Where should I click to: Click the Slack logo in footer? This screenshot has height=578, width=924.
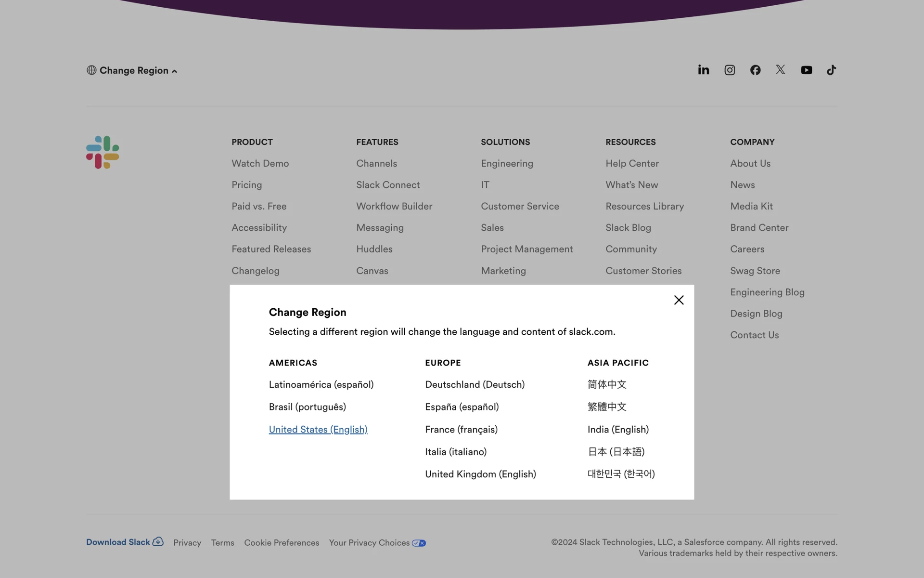pyautogui.click(x=103, y=152)
